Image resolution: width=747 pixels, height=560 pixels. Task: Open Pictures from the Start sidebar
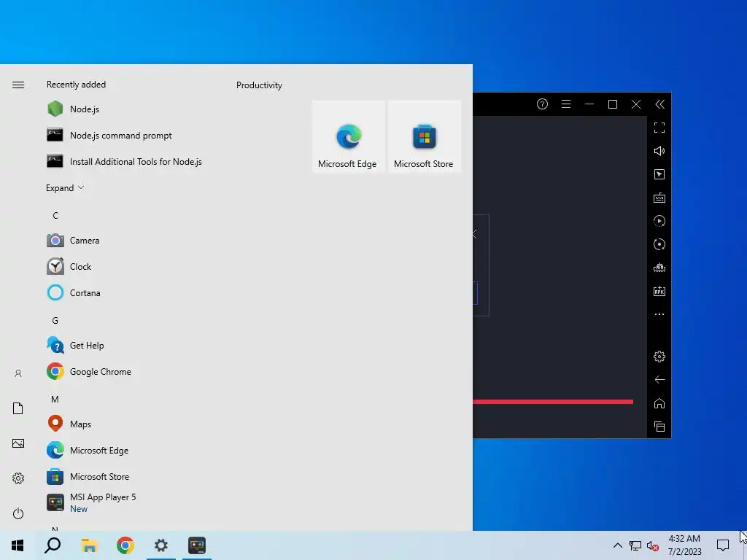[x=18, y=443]
